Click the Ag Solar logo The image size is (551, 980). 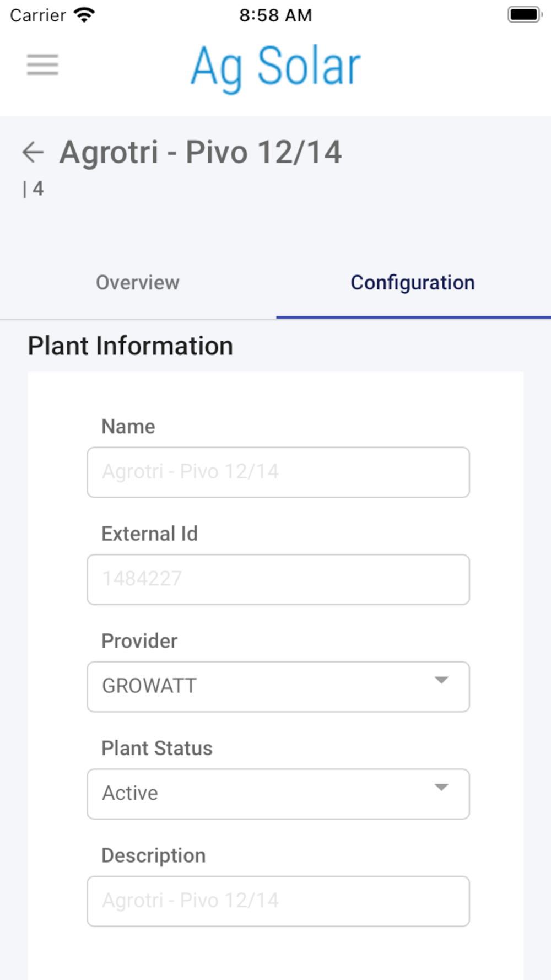[x=275, y=67]
